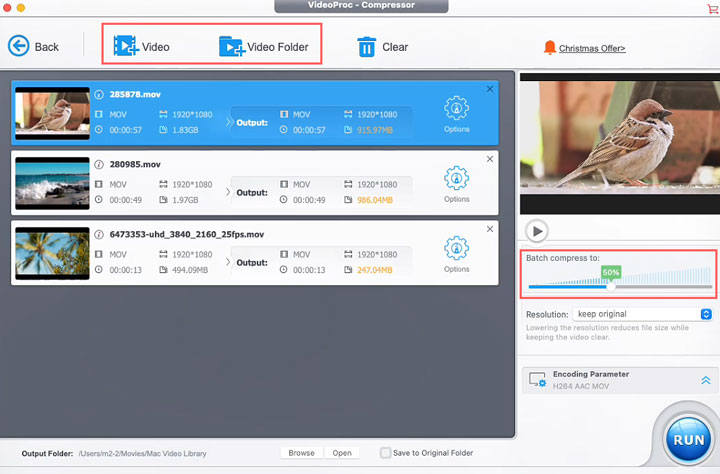Click the 915.97MB output size of 285878.mov
Image resolution: width=720 pixels, height=474 pixels.
[375, 130]
